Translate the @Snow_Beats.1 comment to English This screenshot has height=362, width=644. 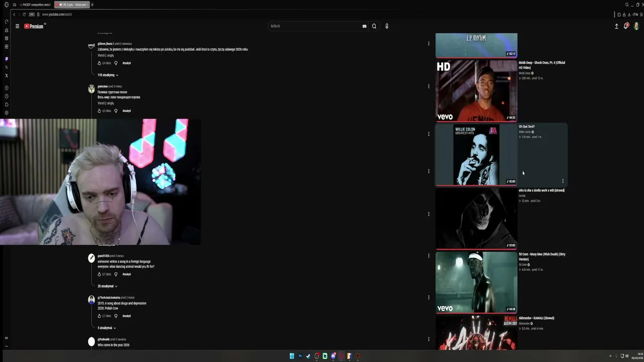(106, 55)
